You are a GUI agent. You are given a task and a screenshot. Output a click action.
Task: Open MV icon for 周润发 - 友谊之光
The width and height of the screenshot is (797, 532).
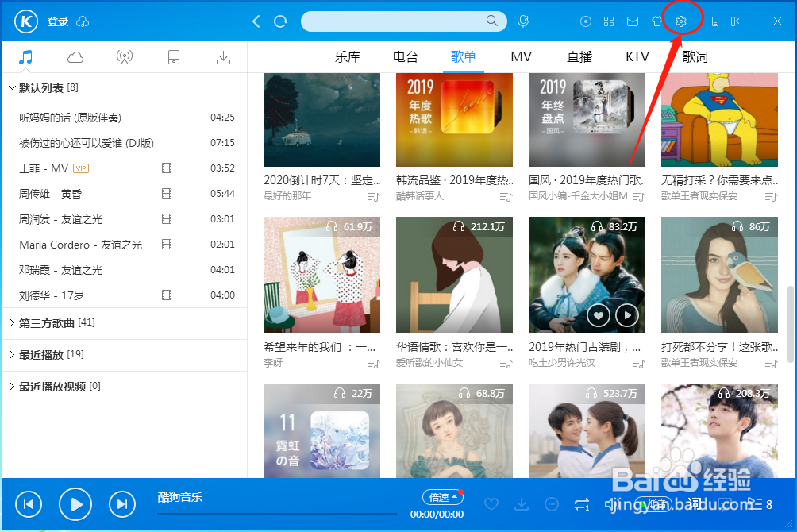pyautogui.click(x=166, y=218)
